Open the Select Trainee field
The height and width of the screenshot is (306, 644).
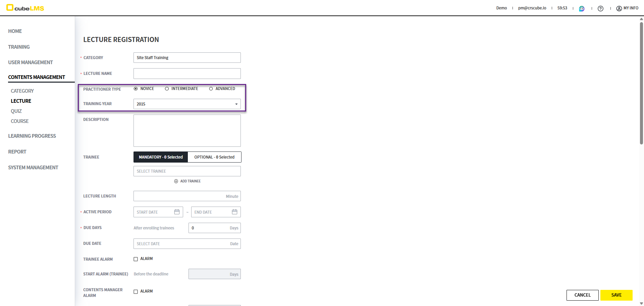[x=187, y=171]
